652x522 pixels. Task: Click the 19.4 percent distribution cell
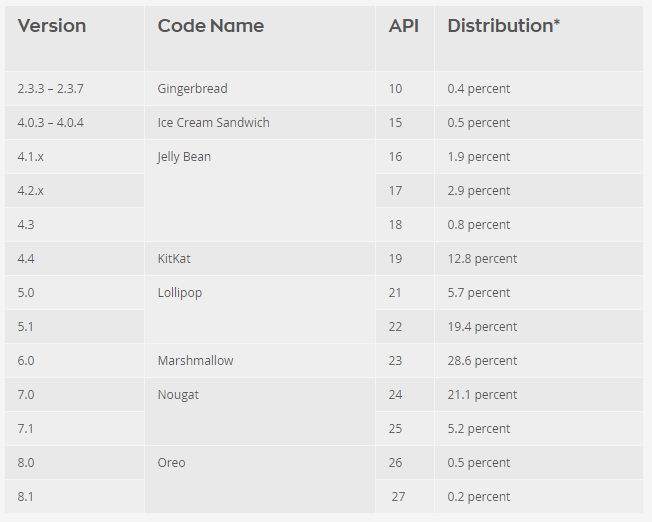[539, 327]
